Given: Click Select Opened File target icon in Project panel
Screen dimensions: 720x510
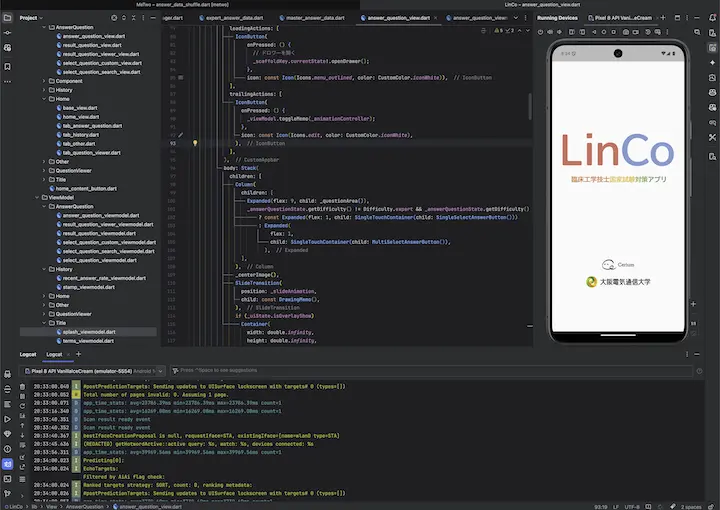Looking at the screenshot, I should 114,18.
